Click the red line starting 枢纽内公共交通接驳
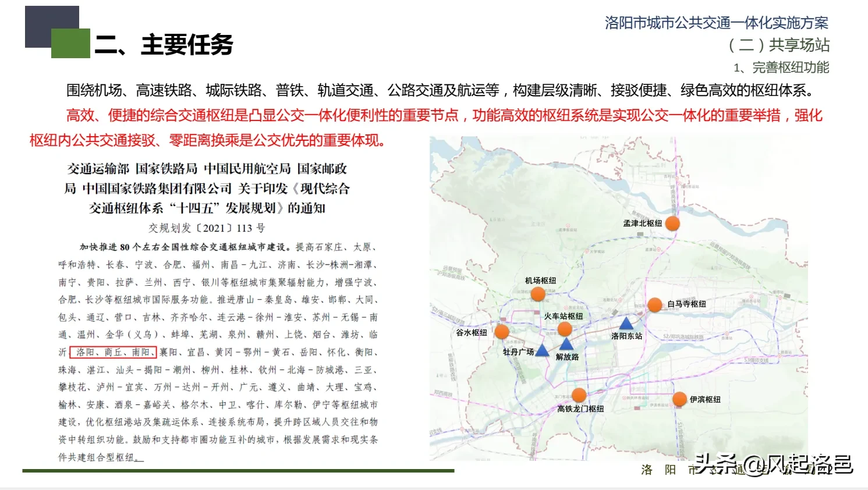 pyautogui.click(x=208, y=140)
